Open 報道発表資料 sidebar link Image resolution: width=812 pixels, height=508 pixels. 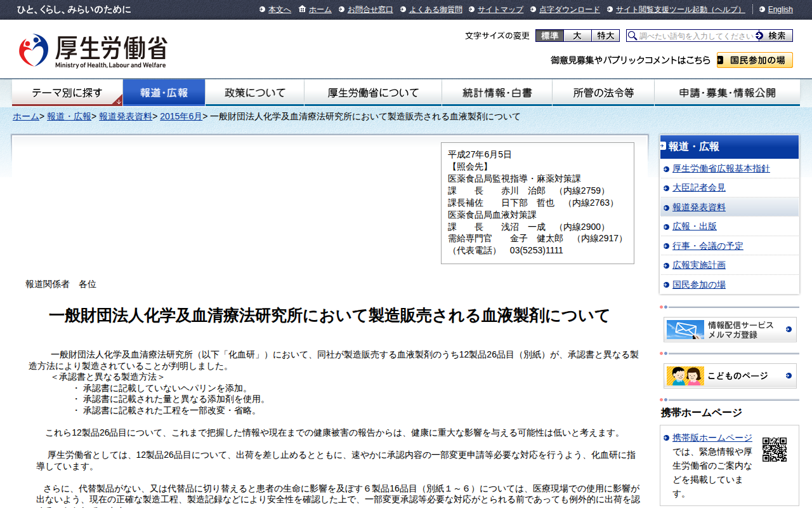[699, 207]
